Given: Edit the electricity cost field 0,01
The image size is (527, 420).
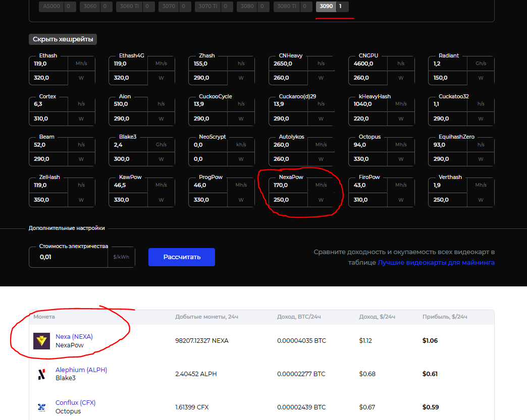Looking at the screenshot, I should (x=68, y=257).
